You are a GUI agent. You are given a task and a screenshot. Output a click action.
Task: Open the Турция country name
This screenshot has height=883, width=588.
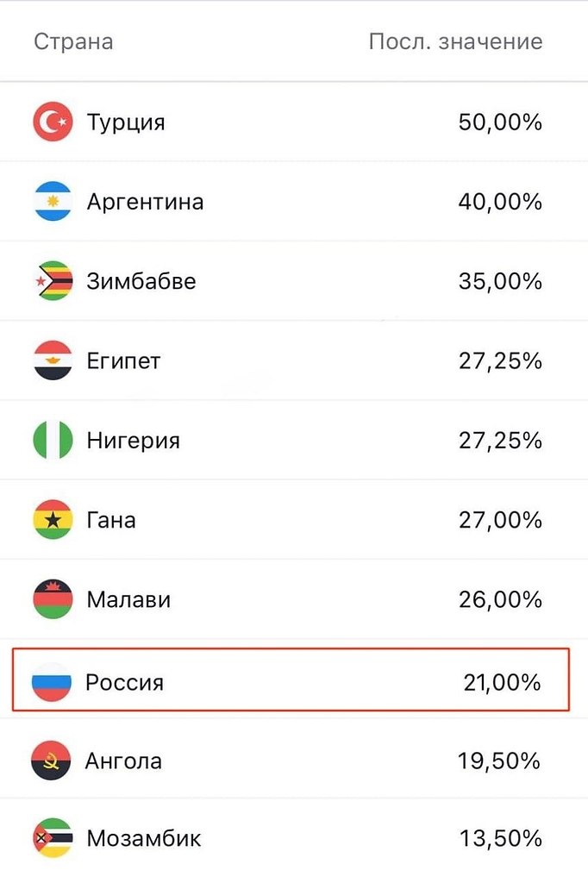(x=126, y=122)
